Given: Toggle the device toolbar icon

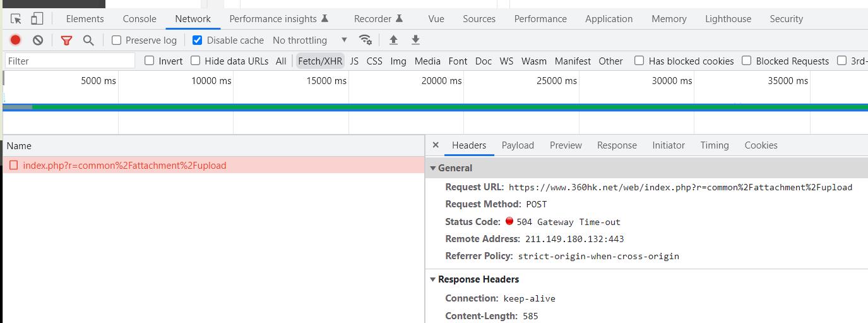Looking at the screenshot, I should pos(37,19).
